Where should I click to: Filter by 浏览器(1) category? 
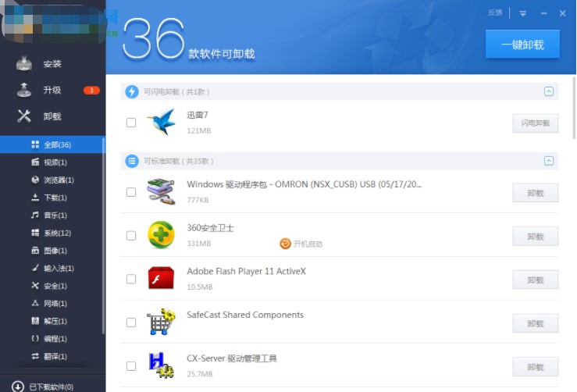pyautogui.click(x=52, y=180)
